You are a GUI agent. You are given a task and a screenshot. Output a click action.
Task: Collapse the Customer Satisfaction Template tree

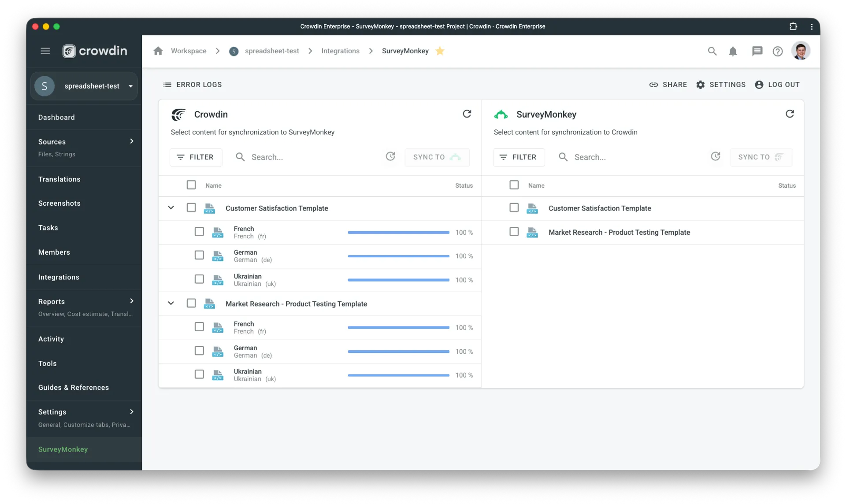[x=171, y=208]
